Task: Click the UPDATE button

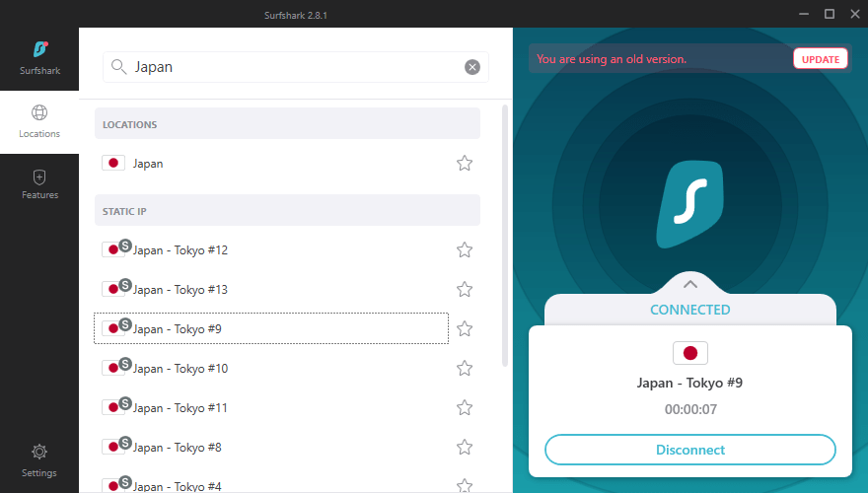Action: pyautogui.click(x=821, y=59)
